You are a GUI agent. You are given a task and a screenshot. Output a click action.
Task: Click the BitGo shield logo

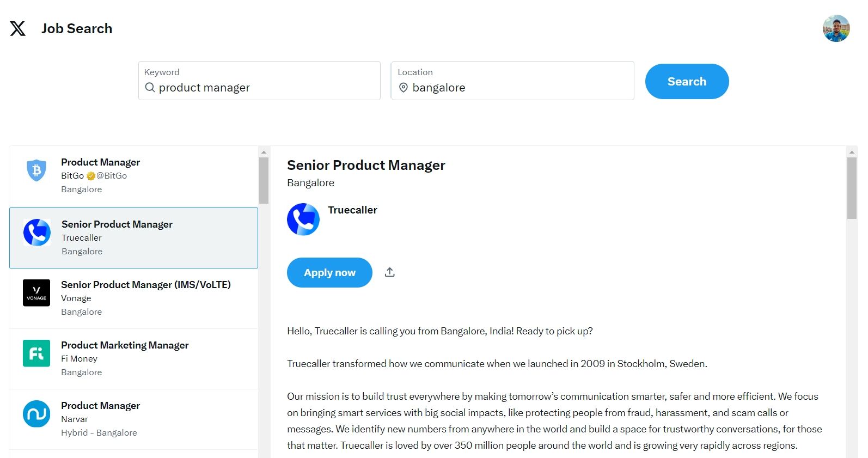[x=36, y=170]
